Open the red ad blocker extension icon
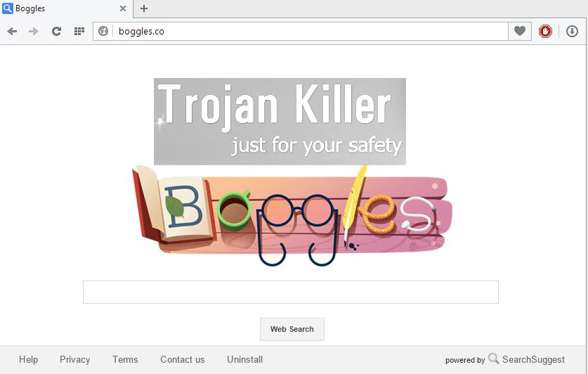 click(x=545, y=31)
